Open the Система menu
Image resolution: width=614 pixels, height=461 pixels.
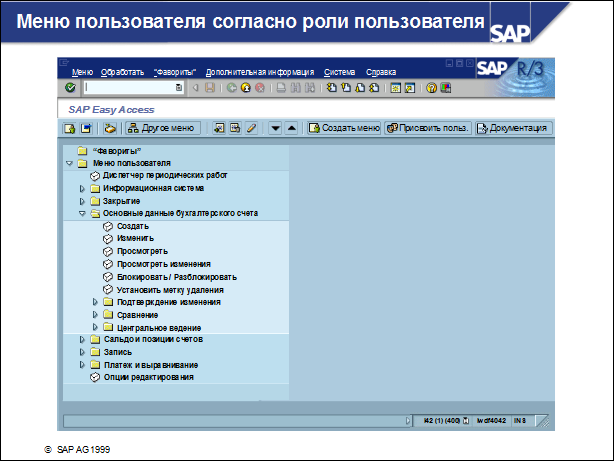coord(339,72)
